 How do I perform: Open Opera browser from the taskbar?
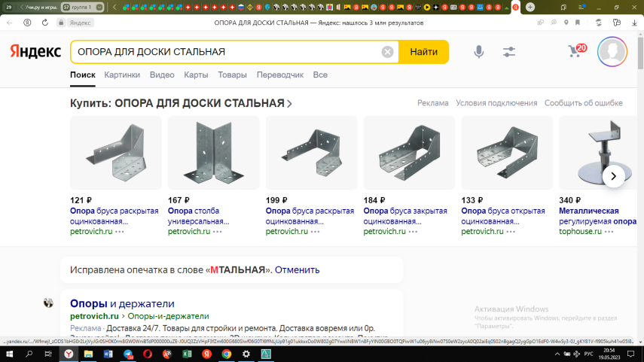[148, 354]
